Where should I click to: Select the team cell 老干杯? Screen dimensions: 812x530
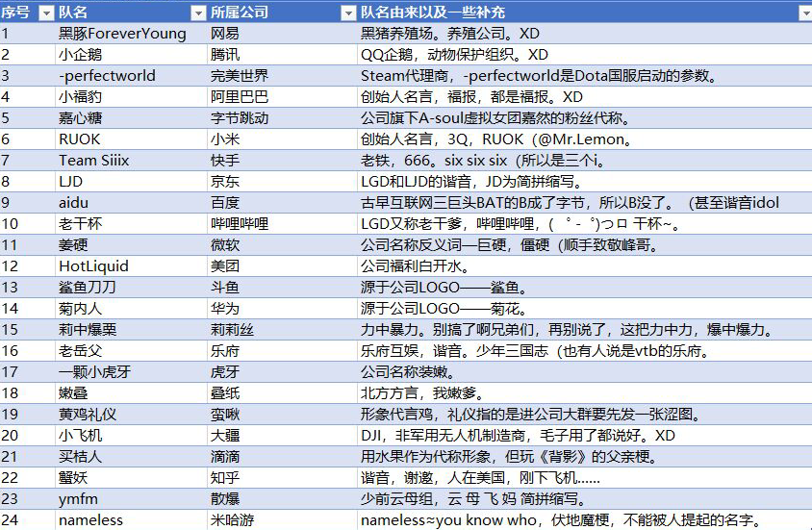pyautogui.click(x=131, y=223)
